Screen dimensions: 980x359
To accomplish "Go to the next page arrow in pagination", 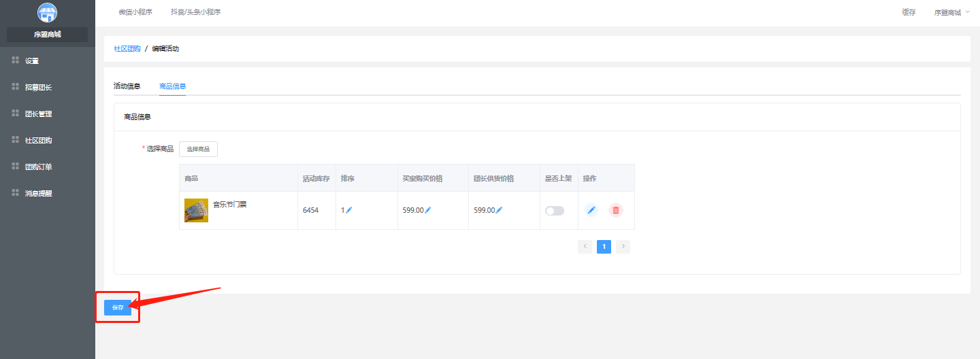I will click(623, 247).
